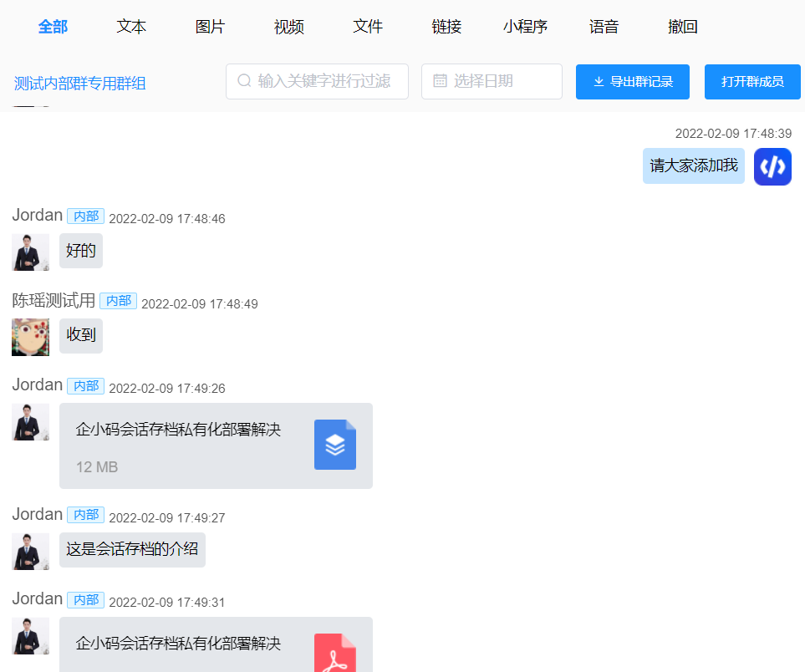The width and height of the screenshot is (805, 672).
Task: Click timestamp 2022-02-09 17:48:49
Action: (200, 304)
